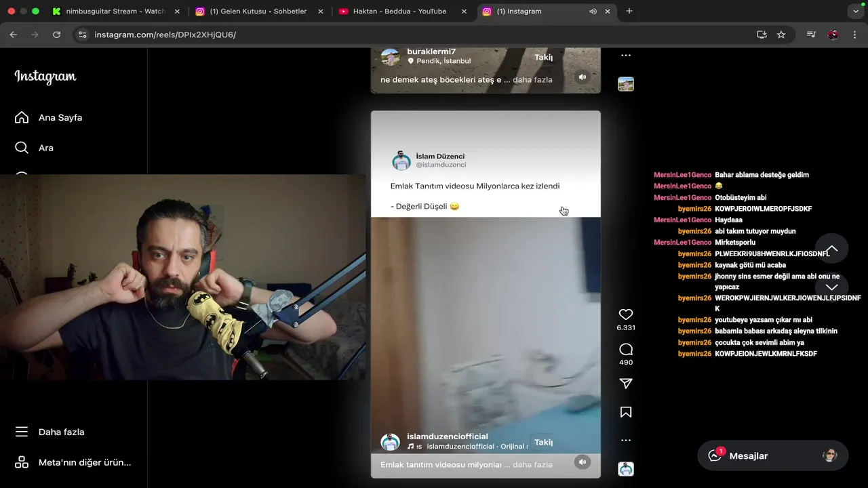This screenshot has width=868, height=488.
Task: Open site information icon in address bar
Action: tap(82, 35)
